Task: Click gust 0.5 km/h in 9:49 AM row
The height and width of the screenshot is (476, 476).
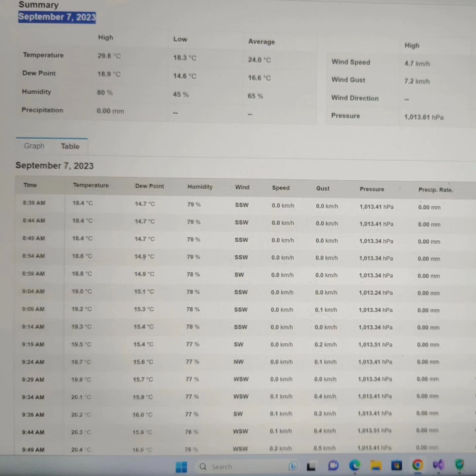Action: click(325, 448)
